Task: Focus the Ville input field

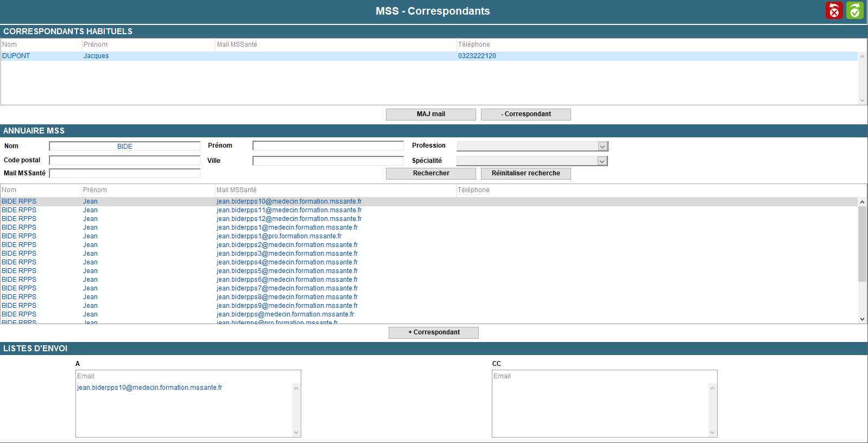Action: point(328,161)
